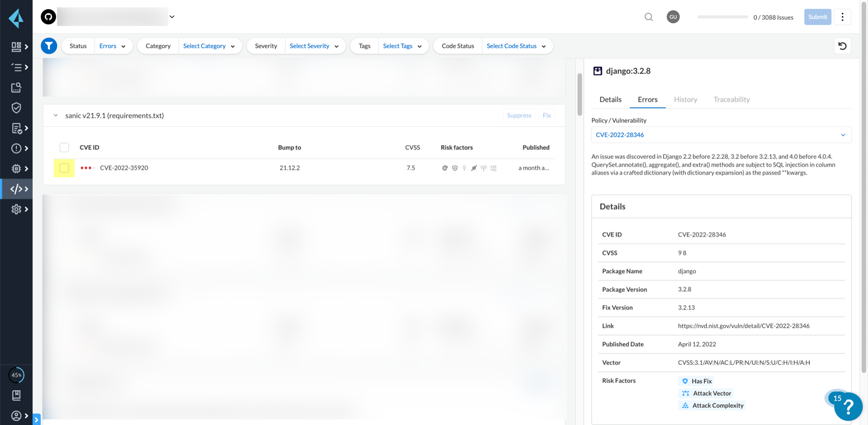Open the dashboard section in the sidebar
The width and height of the screenshot is (868, 425).
pos(16,47)
